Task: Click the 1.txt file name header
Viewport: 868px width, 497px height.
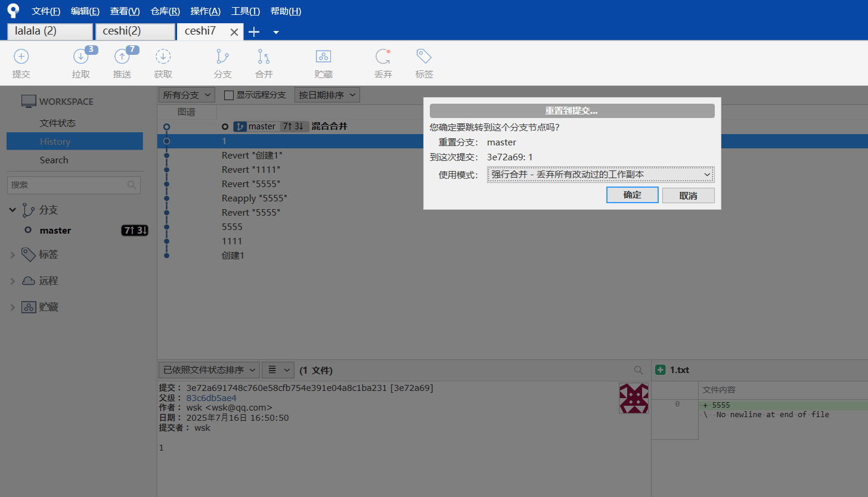Action: (x=679, y=370)
